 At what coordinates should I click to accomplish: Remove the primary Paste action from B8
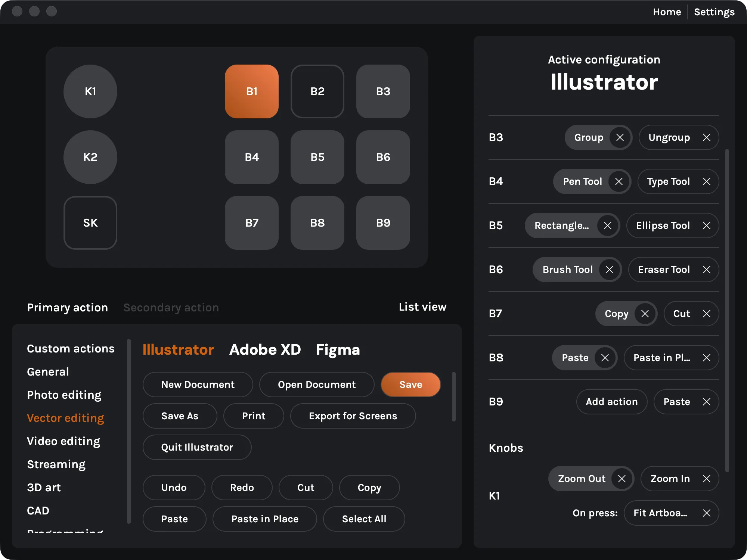[605, 358]
